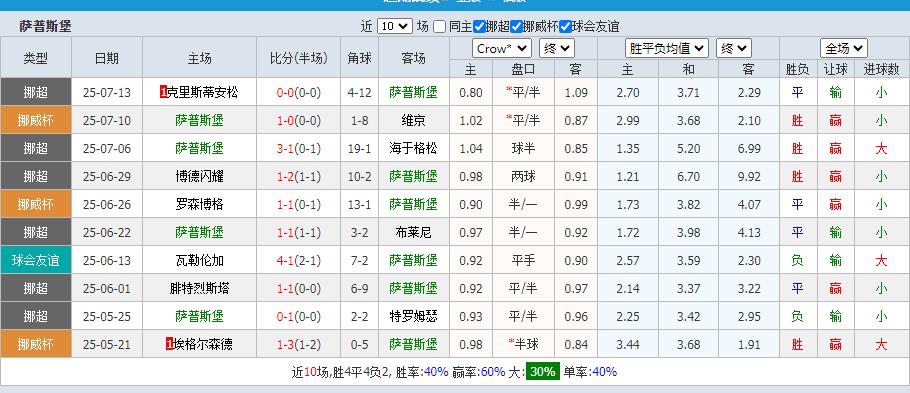Click the 挪威杯 tag for 25-05-21 match
This screenshot has width=910, height=393.
coord(36,344)
